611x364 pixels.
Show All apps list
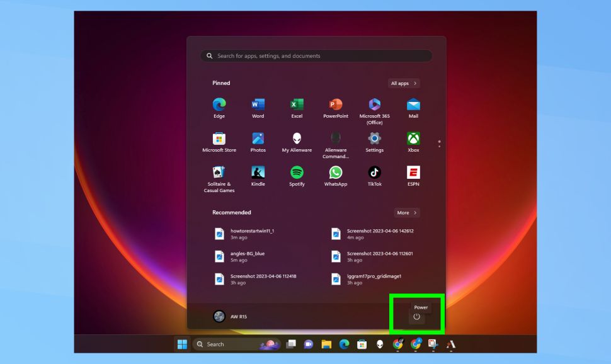404,83
